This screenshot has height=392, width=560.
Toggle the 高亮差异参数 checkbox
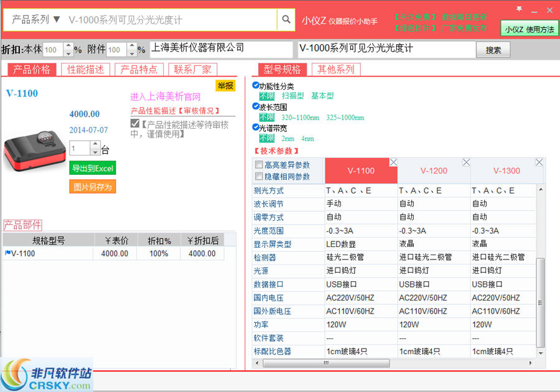point(259,165)
